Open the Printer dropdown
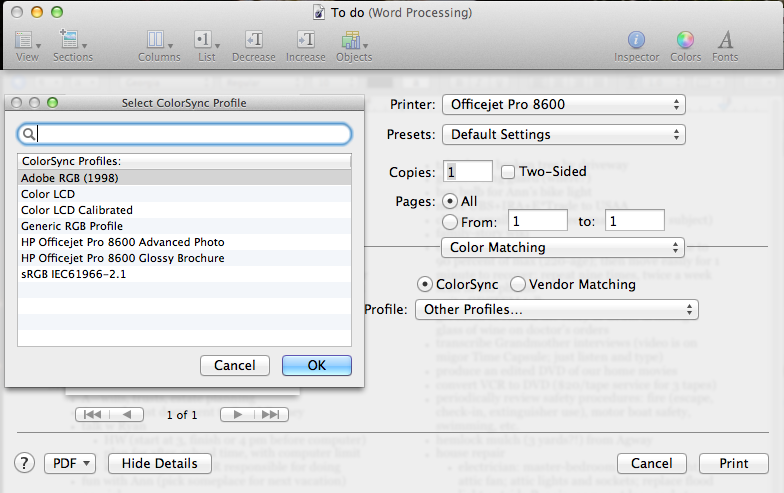This screenshot has width=784, height=493. [563, 104]
